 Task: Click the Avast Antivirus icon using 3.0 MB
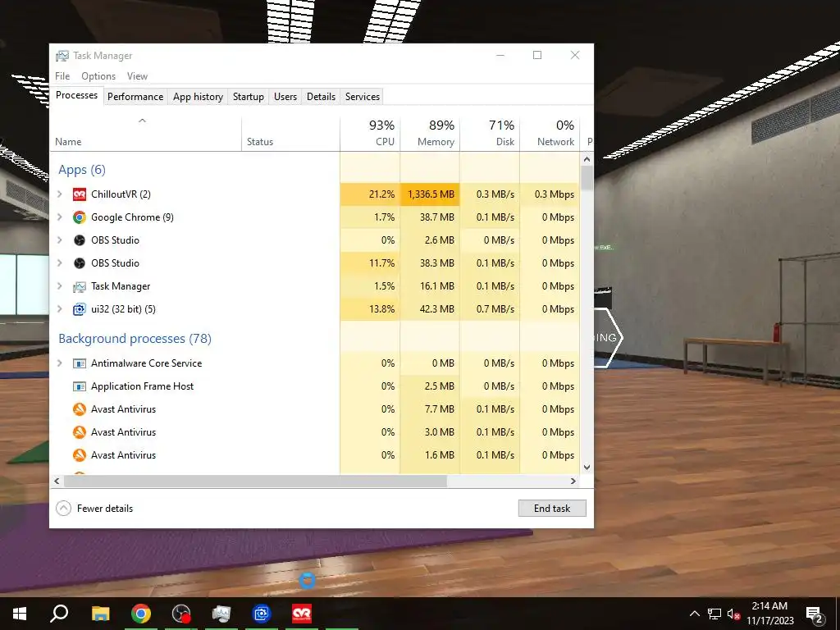80,433
